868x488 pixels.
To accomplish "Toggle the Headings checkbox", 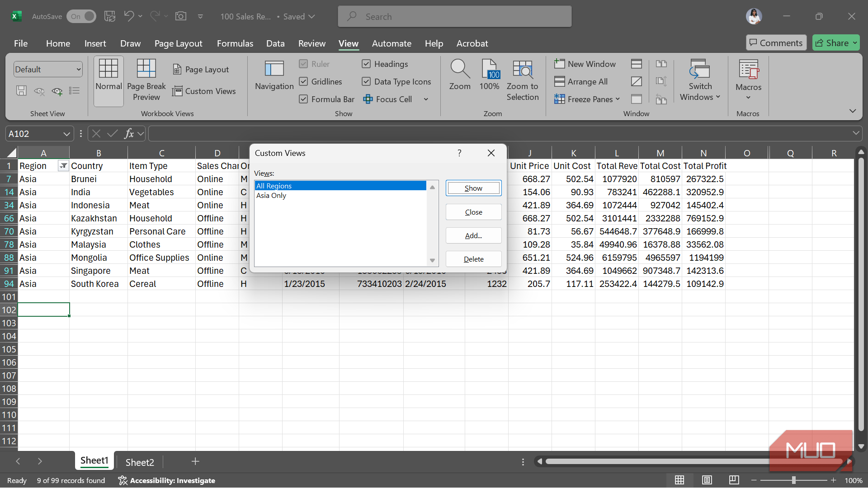I will [366, 64].
